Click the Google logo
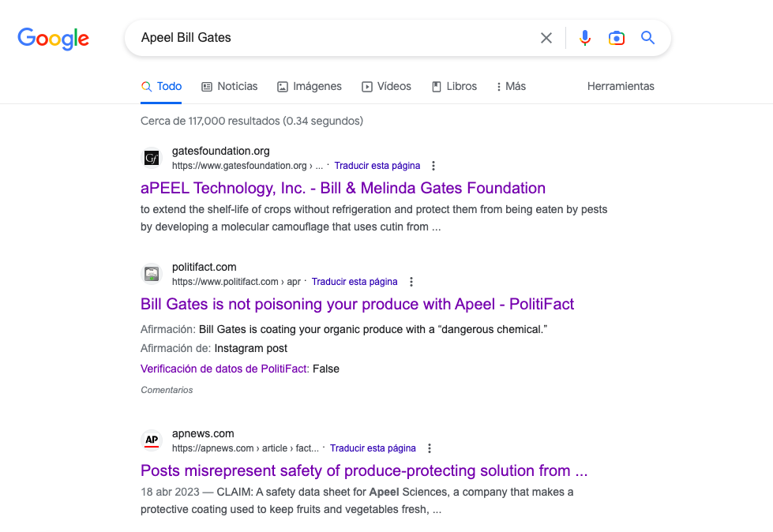The height and width of the screenshot is (532, 773). pos(53,39)
